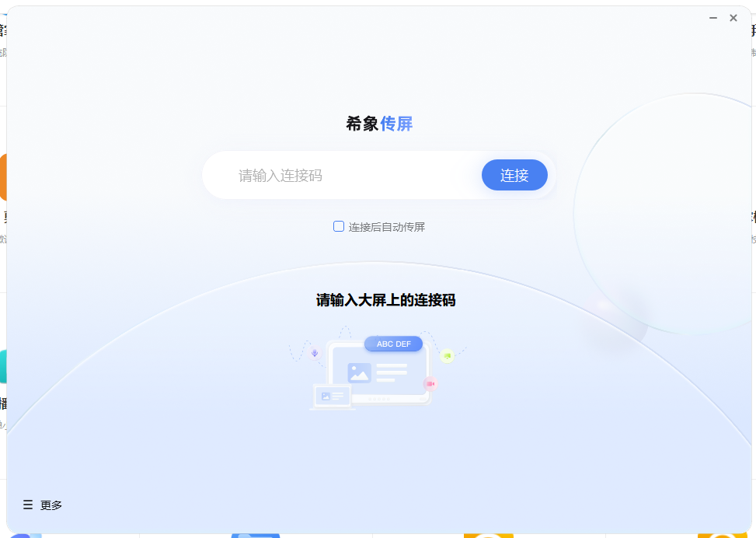Click the purple microphone icon in illustration
Image resolution: width=756 pixels, height=538 pixels.
coord(315,353)
